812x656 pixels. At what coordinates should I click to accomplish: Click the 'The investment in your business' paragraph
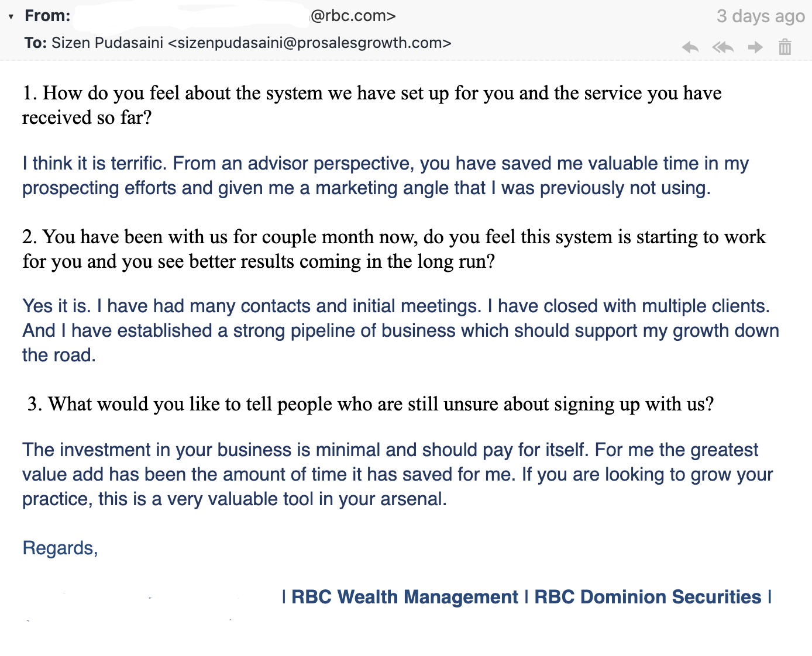(398, 474)
